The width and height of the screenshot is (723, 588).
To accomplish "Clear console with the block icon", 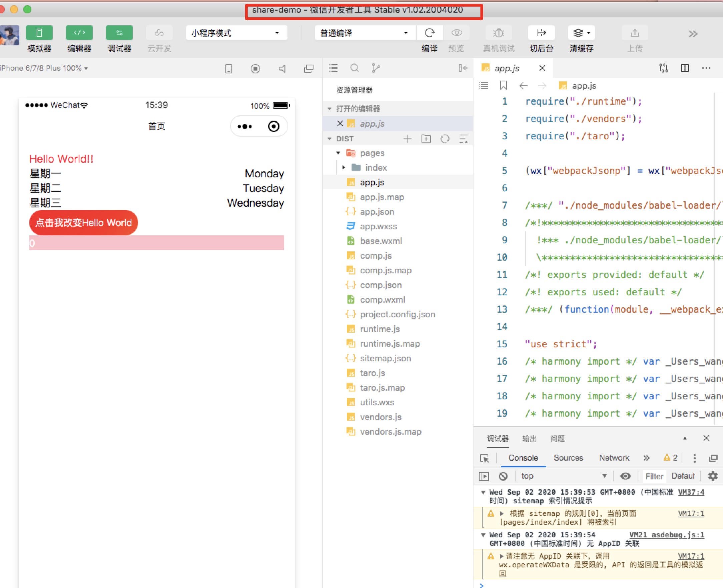I will pyautogui.click(x=503, y=476).
